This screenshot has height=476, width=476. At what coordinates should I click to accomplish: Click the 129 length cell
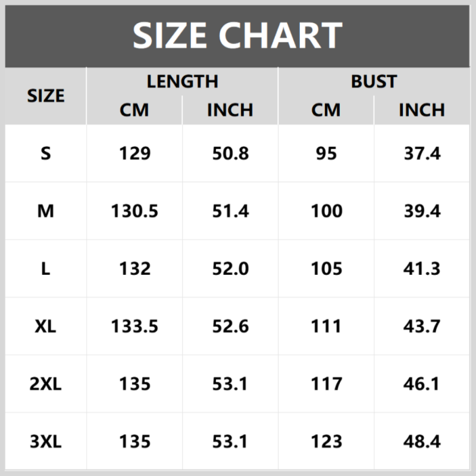coord(134,154)
